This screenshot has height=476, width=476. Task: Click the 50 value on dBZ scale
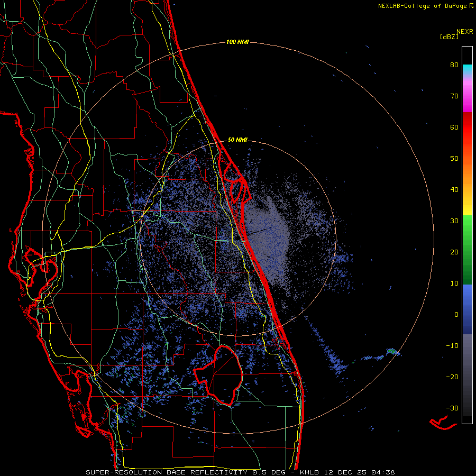pos(454,159)
